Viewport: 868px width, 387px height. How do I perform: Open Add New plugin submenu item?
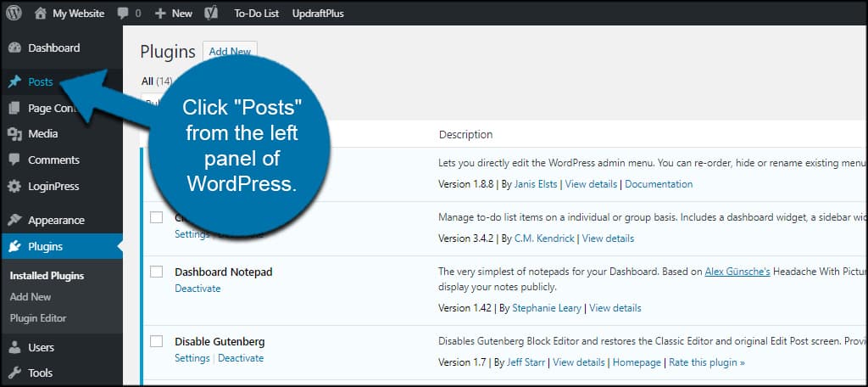coord(31,297)
